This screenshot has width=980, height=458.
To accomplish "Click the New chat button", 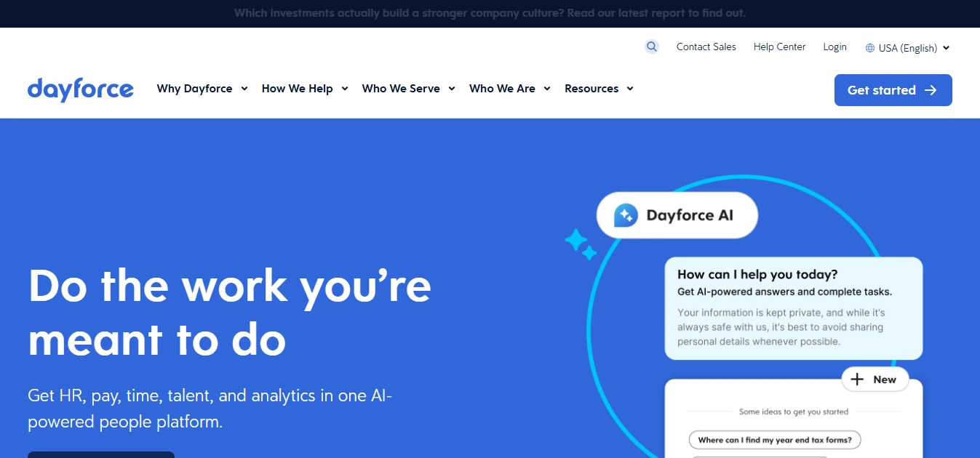I will click(875, 379).
